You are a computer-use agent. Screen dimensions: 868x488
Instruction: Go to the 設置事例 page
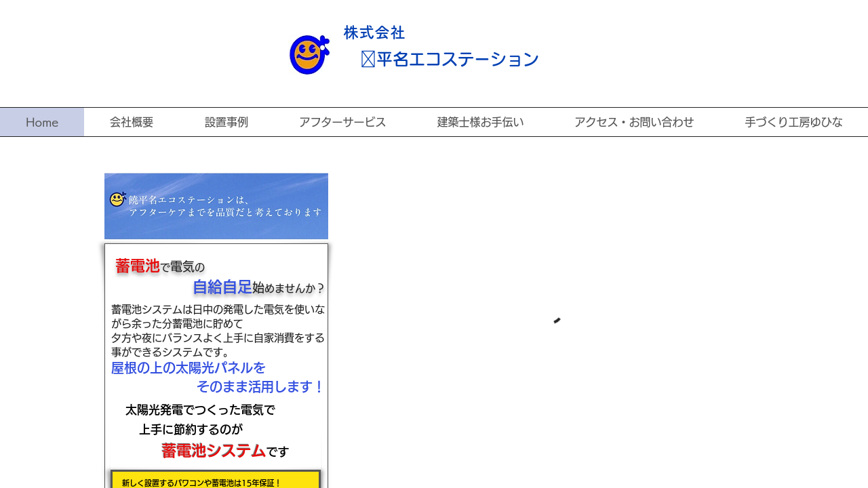coord(226,122)
